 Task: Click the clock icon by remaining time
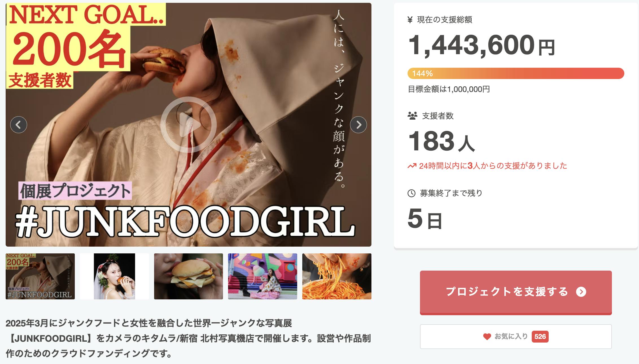point(412,193)
